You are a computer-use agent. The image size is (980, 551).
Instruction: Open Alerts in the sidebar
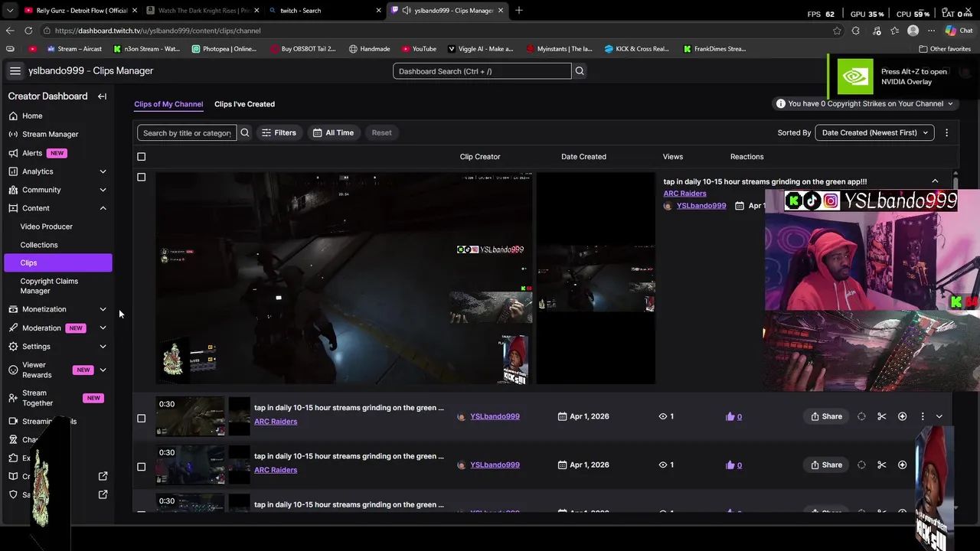[x=32, y=153]
